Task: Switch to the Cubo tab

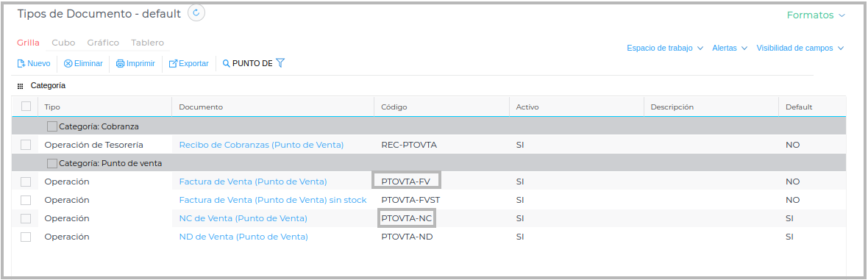Action: pos(64,43)
